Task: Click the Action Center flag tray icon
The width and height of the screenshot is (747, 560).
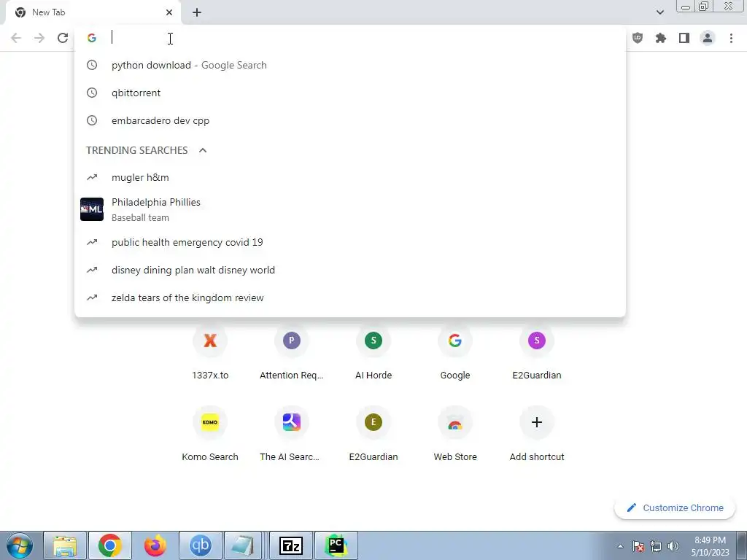Action: pyautogui.click(x=638, y=546)
